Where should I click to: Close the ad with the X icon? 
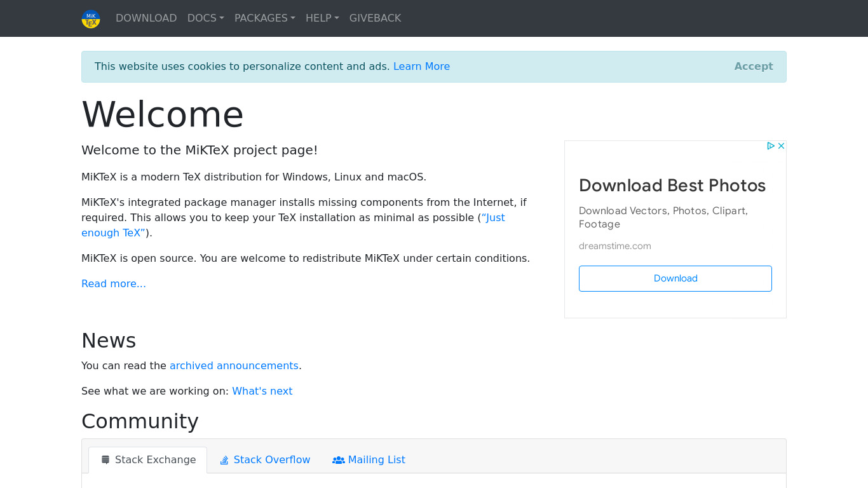(782, 146)
